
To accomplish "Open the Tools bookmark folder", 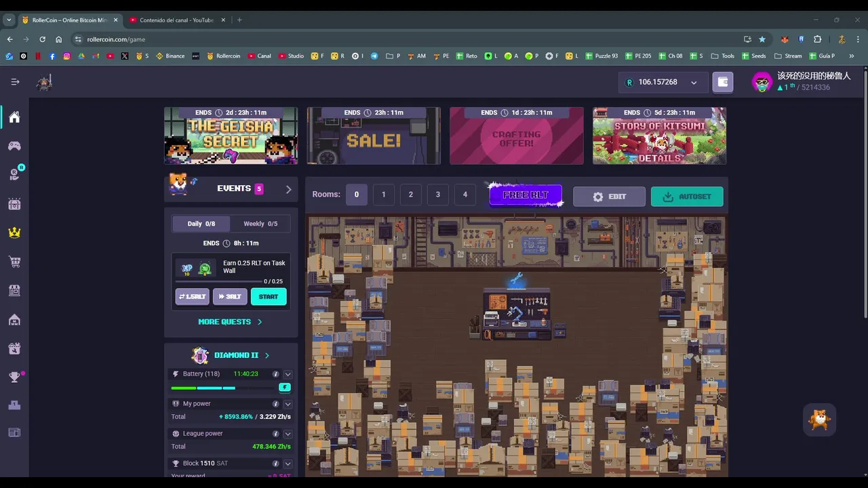I will click(x=723, y=56).
